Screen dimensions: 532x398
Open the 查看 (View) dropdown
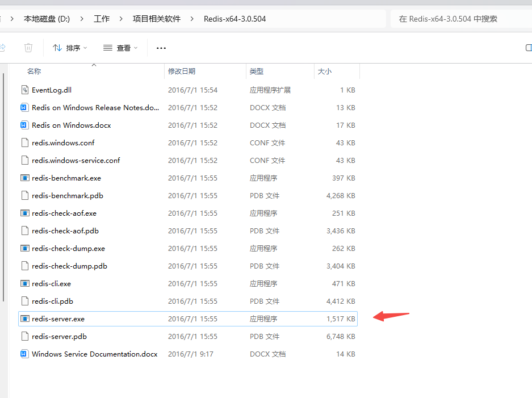pos(120,48)
